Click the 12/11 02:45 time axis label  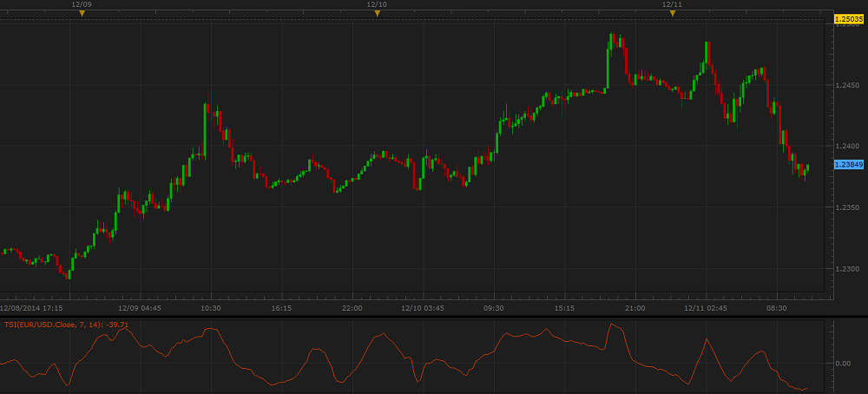tap(705, 307)
